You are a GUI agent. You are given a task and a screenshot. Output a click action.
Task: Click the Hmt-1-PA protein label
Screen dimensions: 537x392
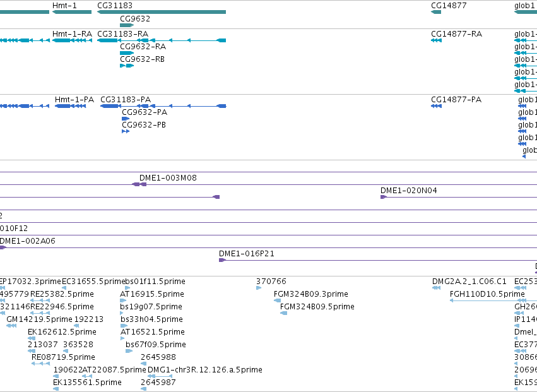[74, 100]
